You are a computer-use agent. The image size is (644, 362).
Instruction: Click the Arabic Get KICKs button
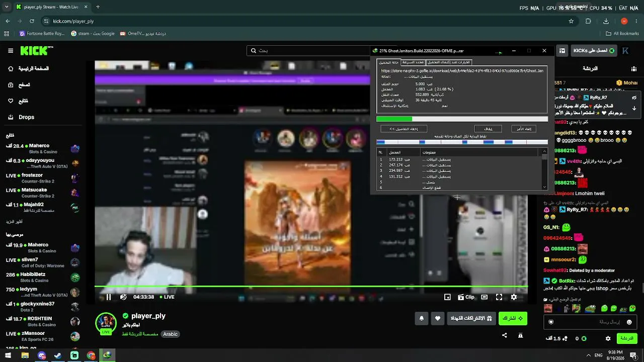[594, 51]
